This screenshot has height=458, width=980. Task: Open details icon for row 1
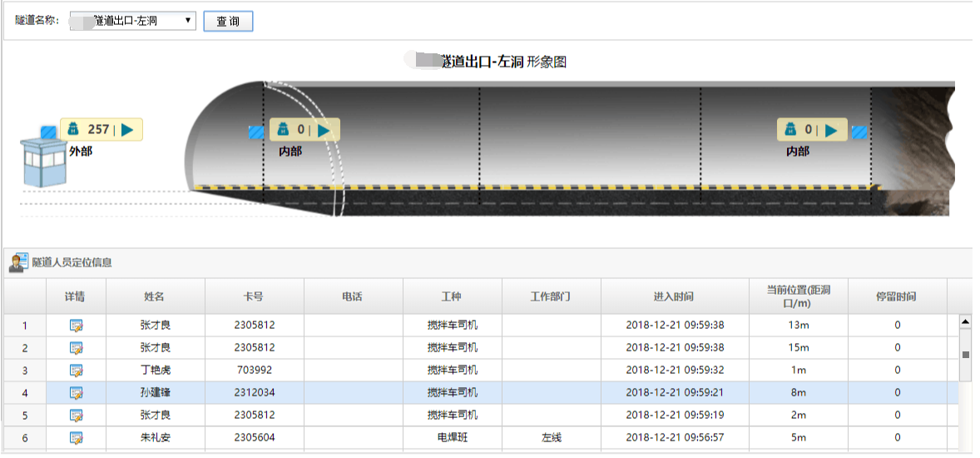tap(77, 326)
